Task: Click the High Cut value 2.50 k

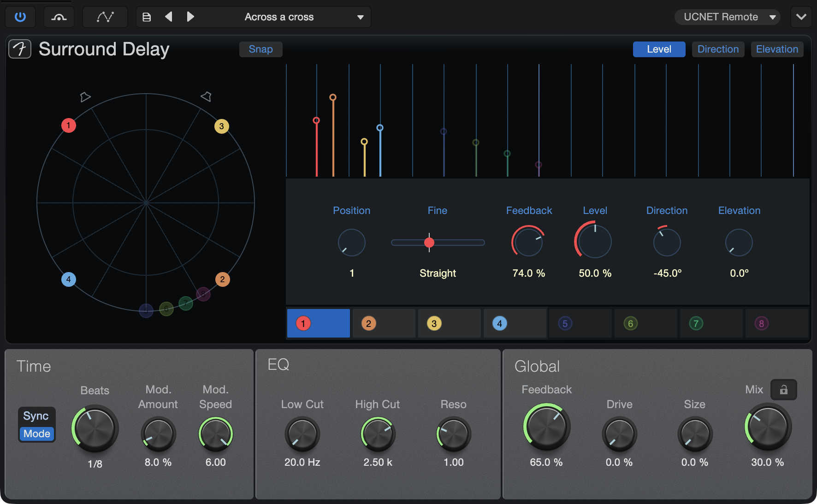Action: point(378,462)
